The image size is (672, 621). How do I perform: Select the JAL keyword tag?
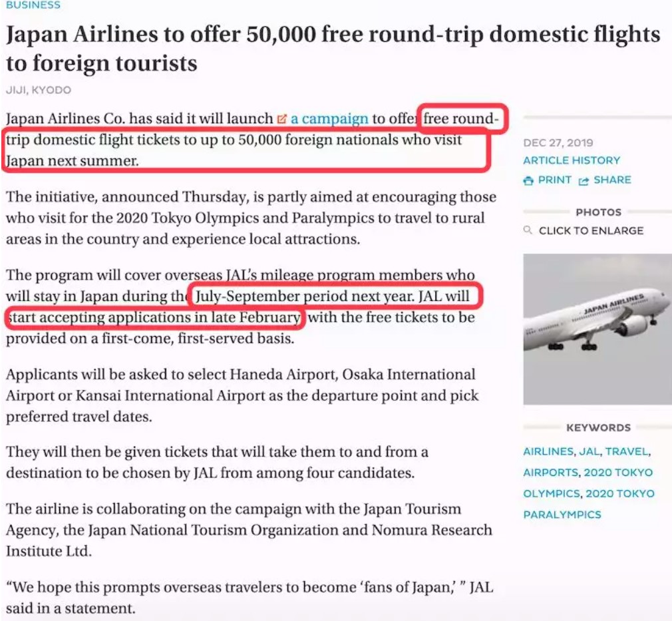tap(589, 451)
